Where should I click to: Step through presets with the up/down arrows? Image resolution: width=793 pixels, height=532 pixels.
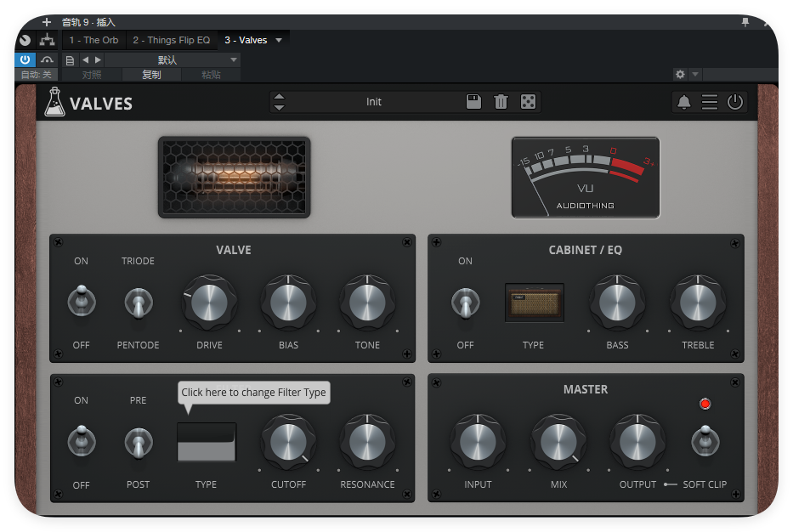coord(279,102)
